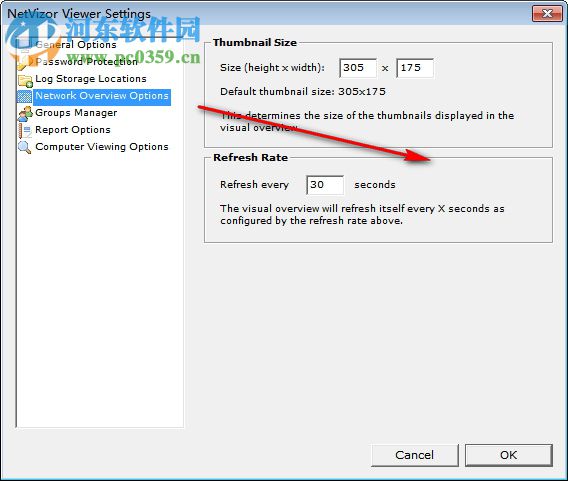Click the thumbnail width field showing 175
This screenshot has height=481, width=568.
pos(415,68)
